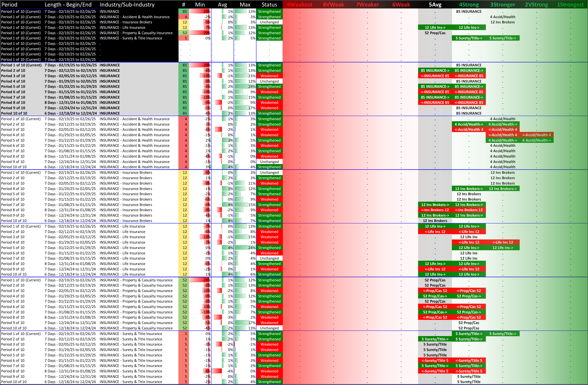Image resolution: width=588 pixels, height=385 pixels.
Task: Click the 3Stronger column header
Action: pyautogui.click(x=503, y=4)
